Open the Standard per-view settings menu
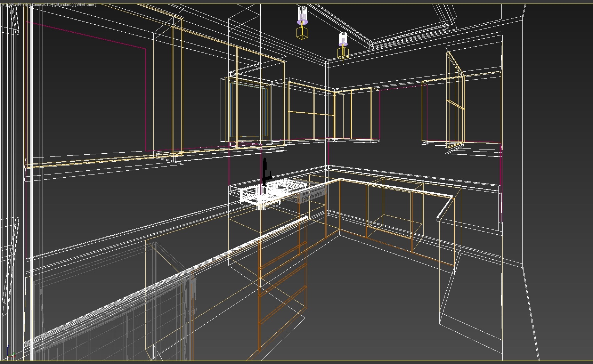 tap(65, 5)
